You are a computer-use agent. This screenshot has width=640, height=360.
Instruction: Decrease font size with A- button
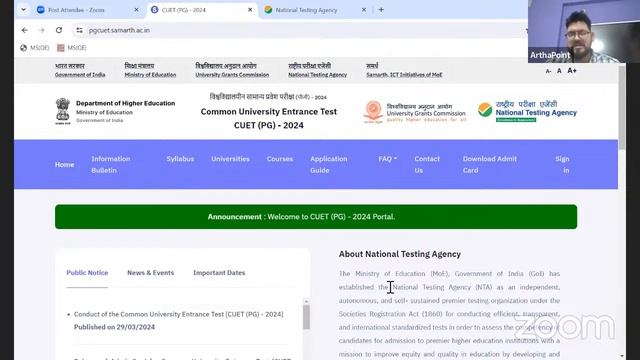pos(548,71)
